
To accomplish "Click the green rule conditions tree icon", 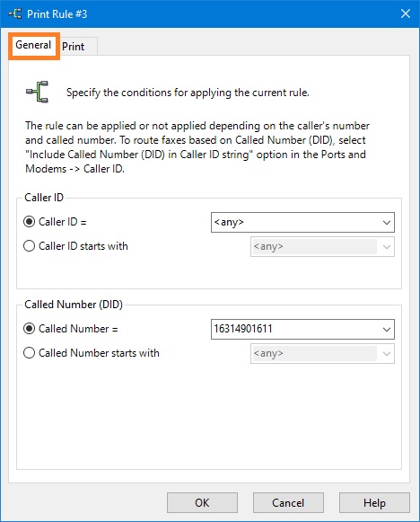I will coord(38,92).
